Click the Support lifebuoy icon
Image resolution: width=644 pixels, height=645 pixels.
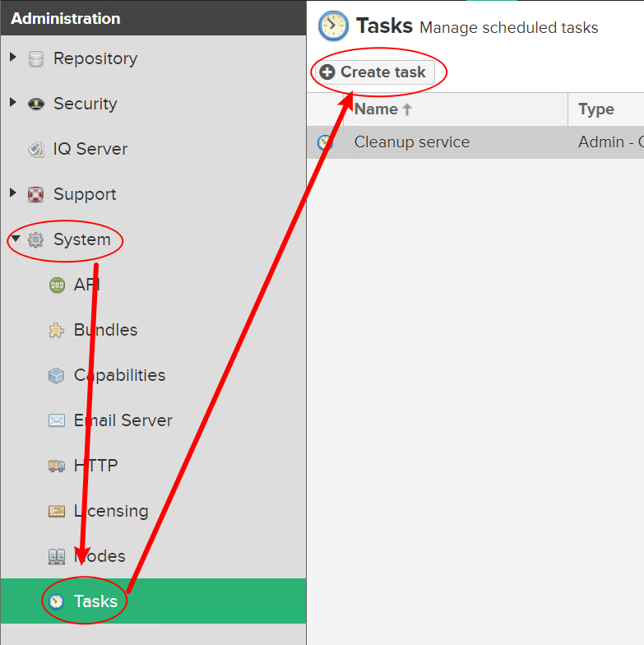tap(36, 194)
